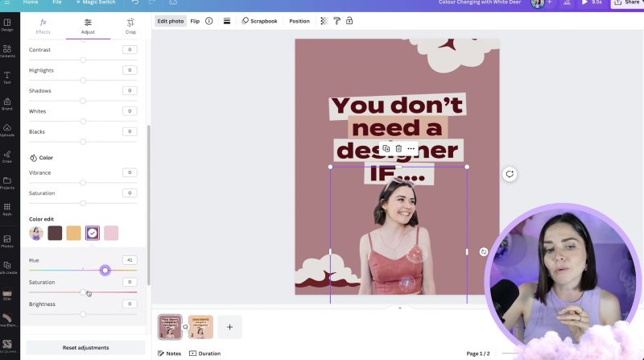Click the Blacks slider handle
The image size is (644, 360).
click(83, 142)
